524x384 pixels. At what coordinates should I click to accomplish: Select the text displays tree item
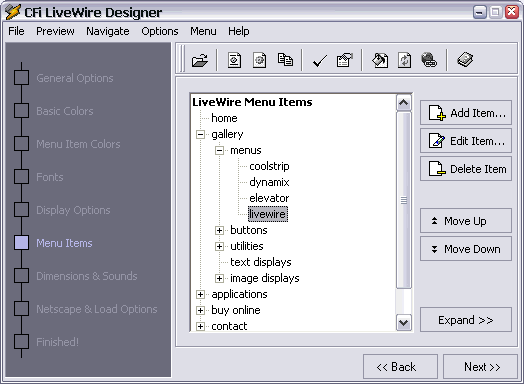click(x=261, y=262)
